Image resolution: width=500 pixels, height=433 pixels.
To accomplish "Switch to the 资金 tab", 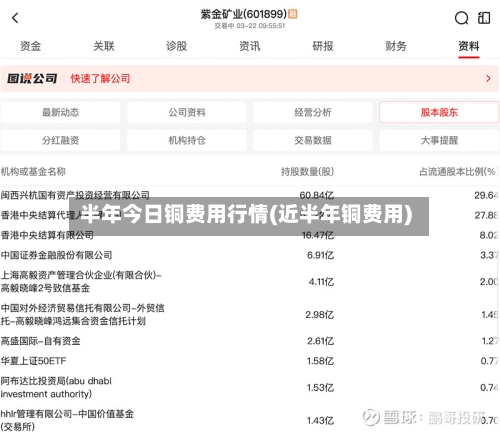I will pos(30,46).
